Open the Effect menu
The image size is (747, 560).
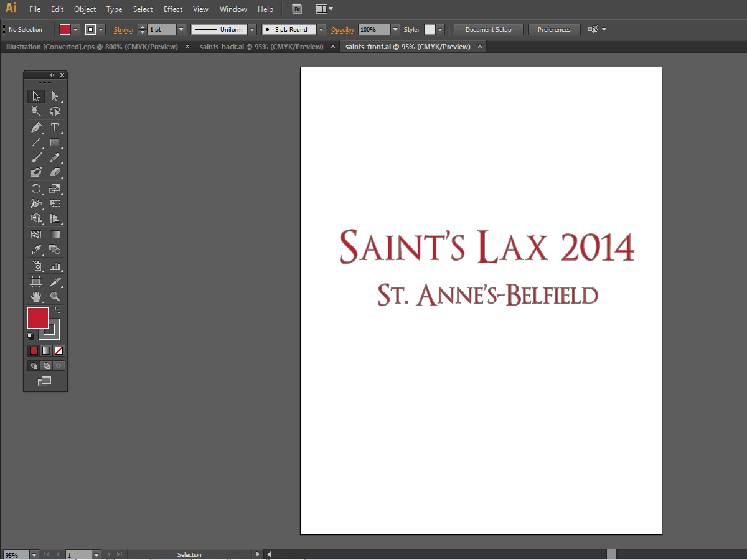click(x=173, y=9)
